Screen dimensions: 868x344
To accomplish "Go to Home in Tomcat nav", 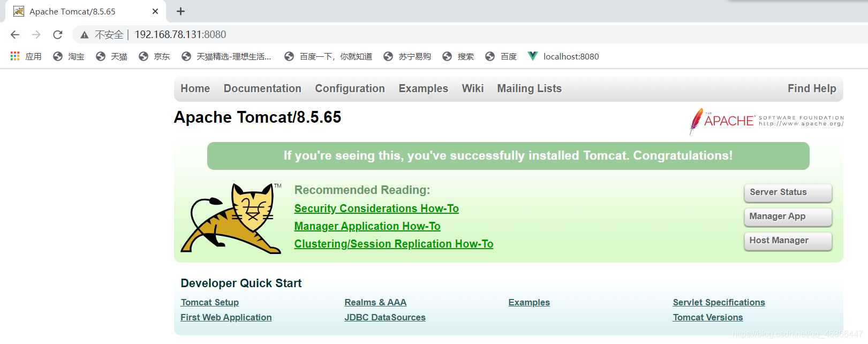I will (x=195, y=88).
